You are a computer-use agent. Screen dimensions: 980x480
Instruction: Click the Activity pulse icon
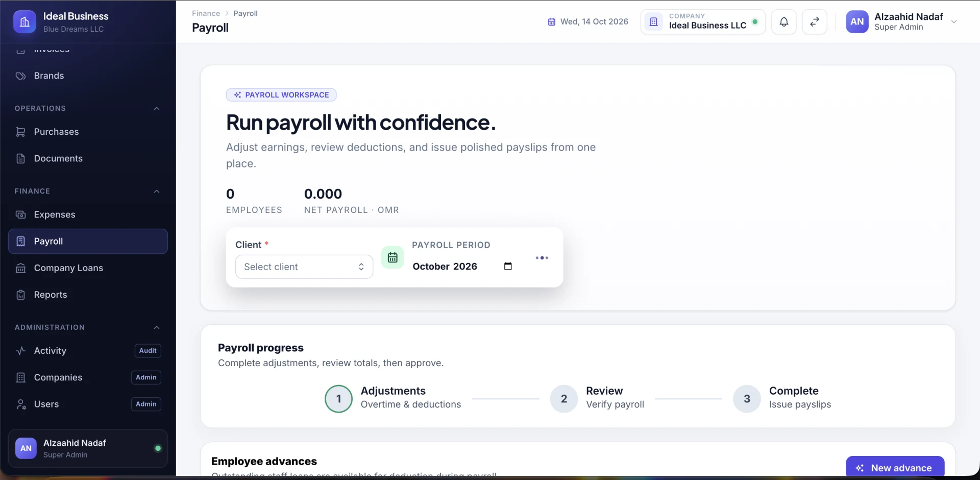click(20, 351)
